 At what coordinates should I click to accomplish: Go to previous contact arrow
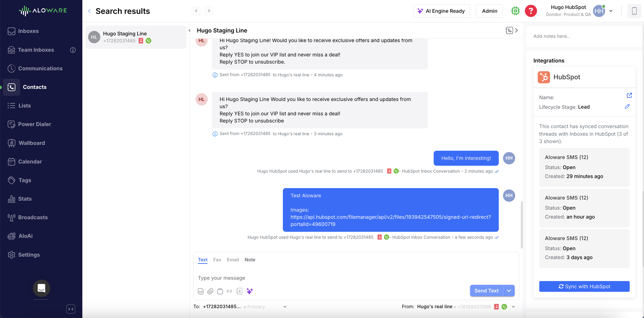coord(196,11)
